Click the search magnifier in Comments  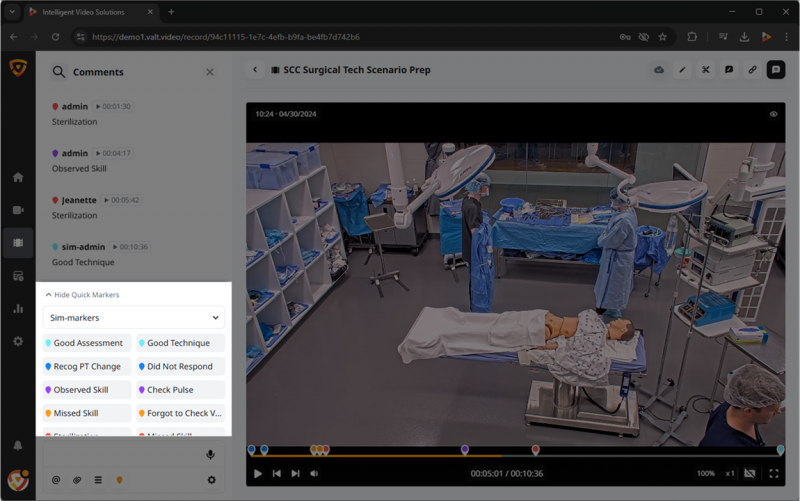pos(59,72)
